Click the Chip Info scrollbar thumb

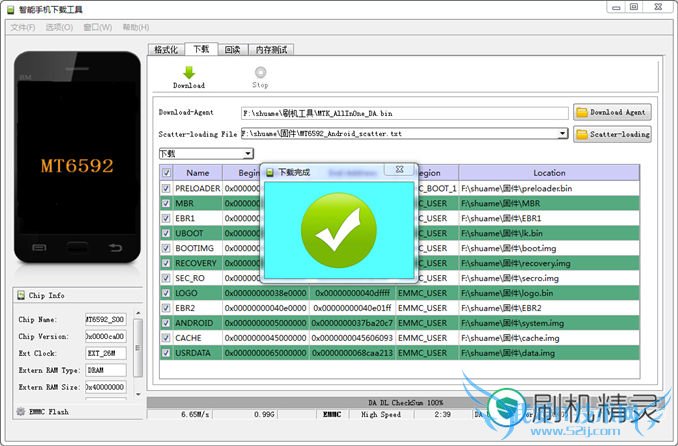tap(138, 347)
